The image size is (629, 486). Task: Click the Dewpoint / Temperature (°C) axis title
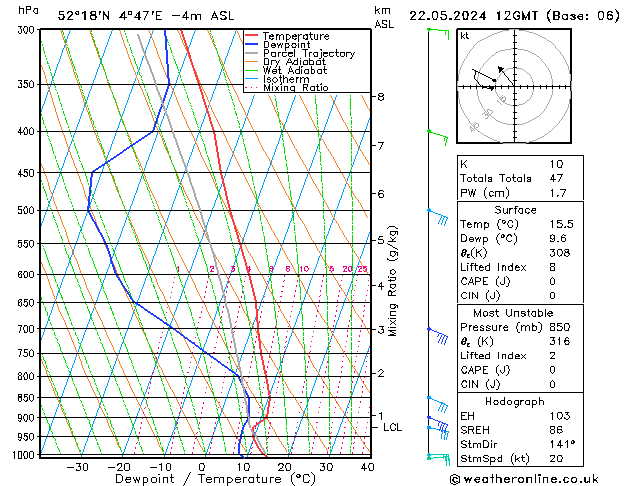pyautogui.click(x=215, y=479)
